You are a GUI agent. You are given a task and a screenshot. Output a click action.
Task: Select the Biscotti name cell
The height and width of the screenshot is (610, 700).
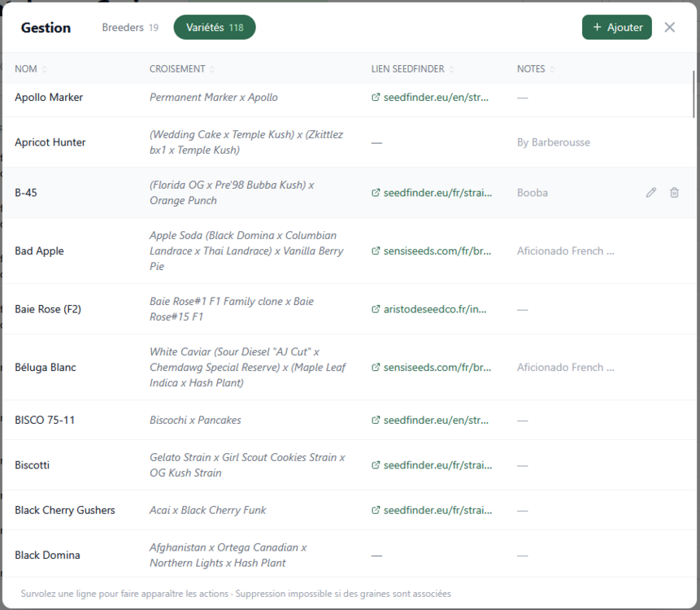click(x=33, y=465)
